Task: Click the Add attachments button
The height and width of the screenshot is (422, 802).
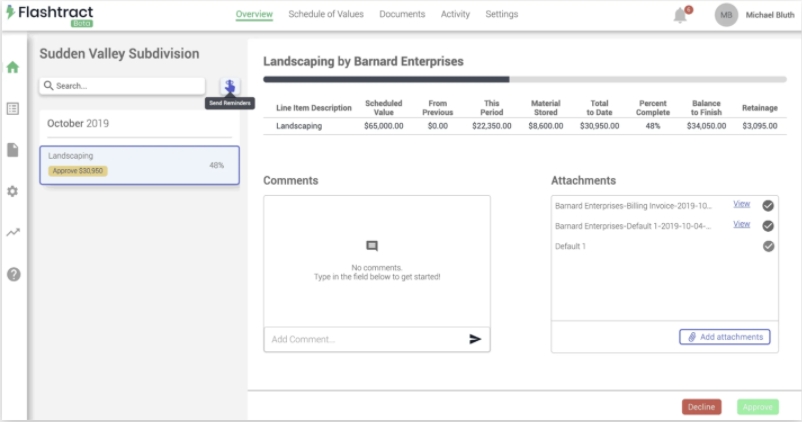Action: 725,337
